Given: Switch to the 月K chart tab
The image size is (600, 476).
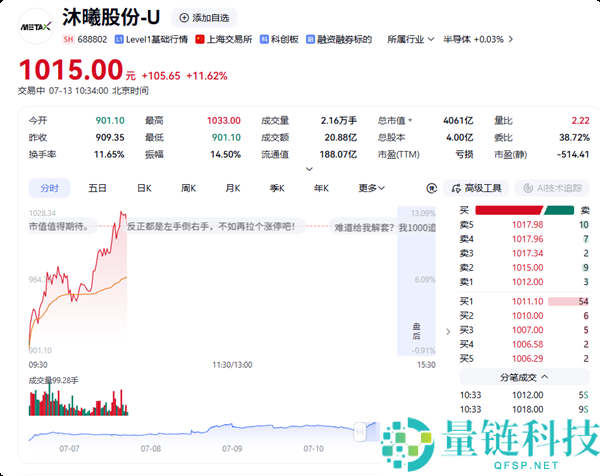Looking at the screenshot, I should (x=233, y=188).
